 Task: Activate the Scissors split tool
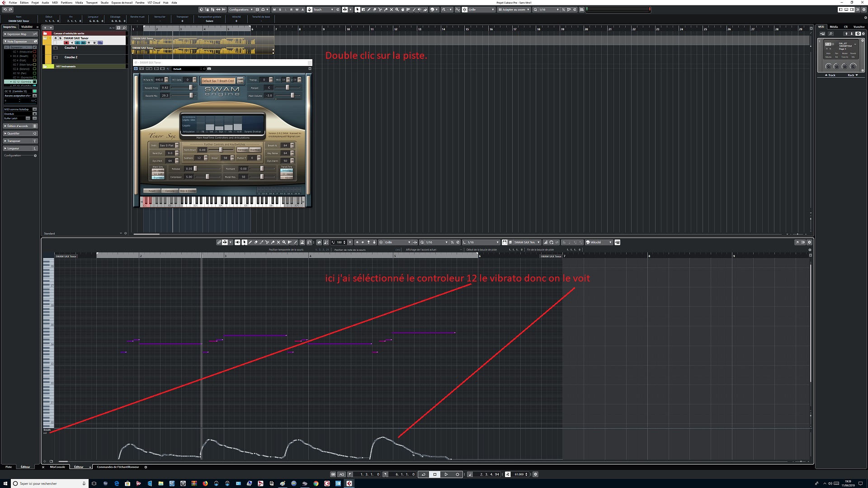click(x=380, y=9)
